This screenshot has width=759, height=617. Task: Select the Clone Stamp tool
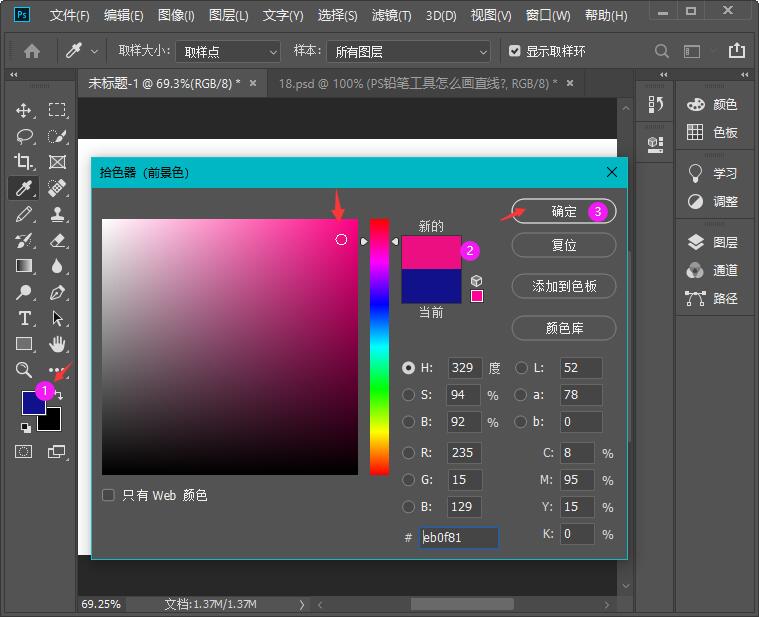(x=57, y=214)
